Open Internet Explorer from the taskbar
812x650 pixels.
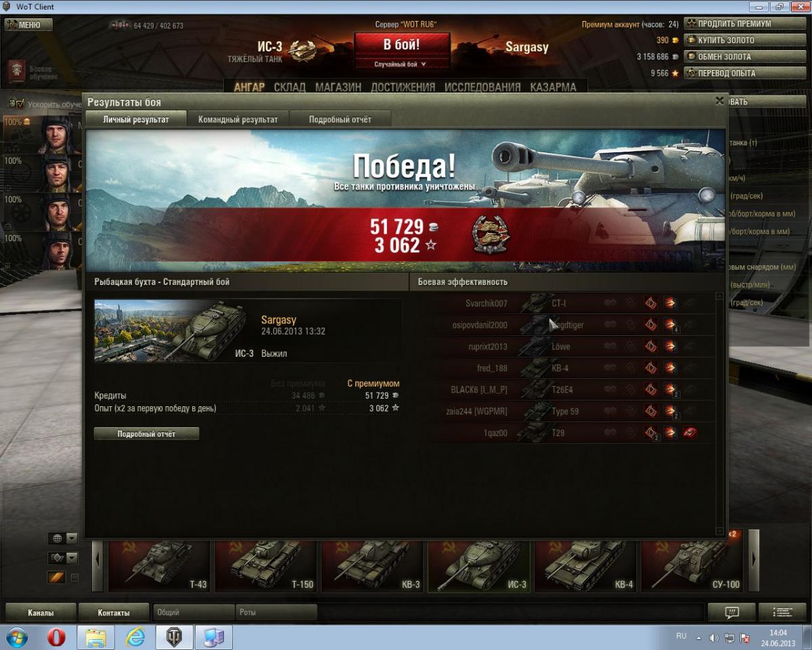pyautogui.click(x=135, y=637)
